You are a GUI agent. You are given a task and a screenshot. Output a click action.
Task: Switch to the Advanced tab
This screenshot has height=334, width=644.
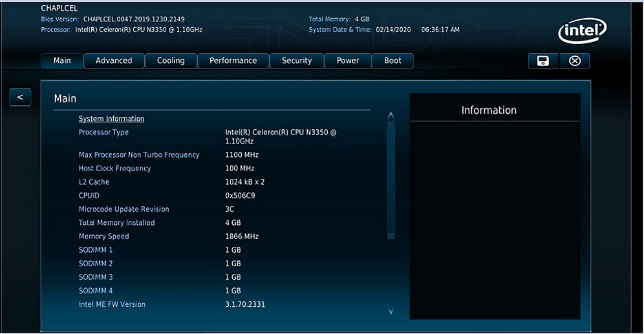point(114,61)
